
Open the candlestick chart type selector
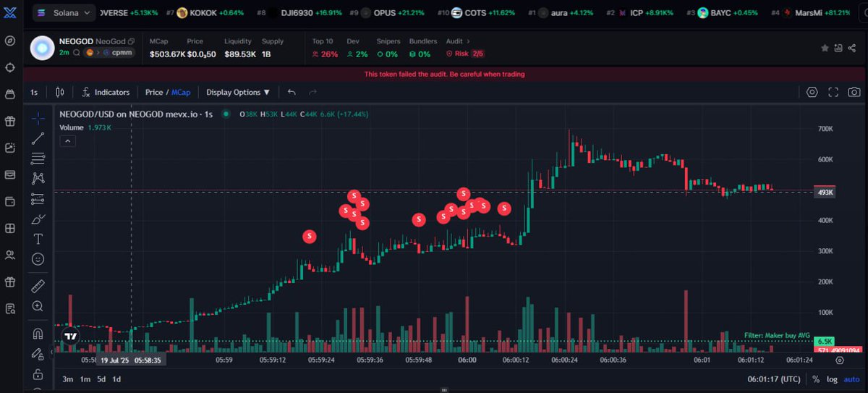click(x=60, y=92)
